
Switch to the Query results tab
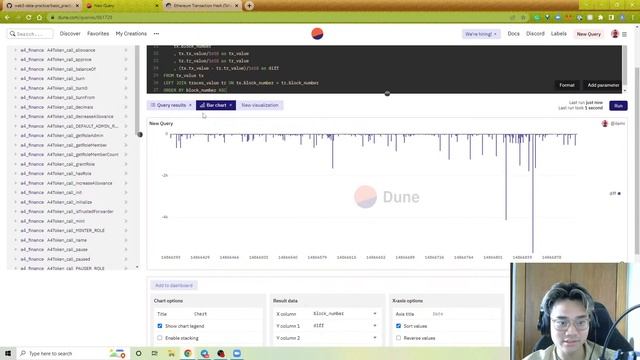[x=171, y=105]
